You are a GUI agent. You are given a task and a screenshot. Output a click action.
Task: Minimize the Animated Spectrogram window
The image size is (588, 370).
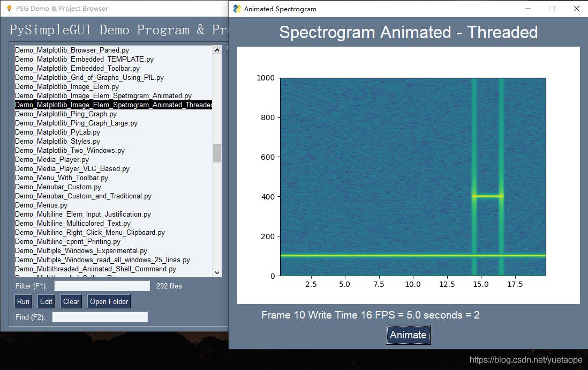coord(528,9)
